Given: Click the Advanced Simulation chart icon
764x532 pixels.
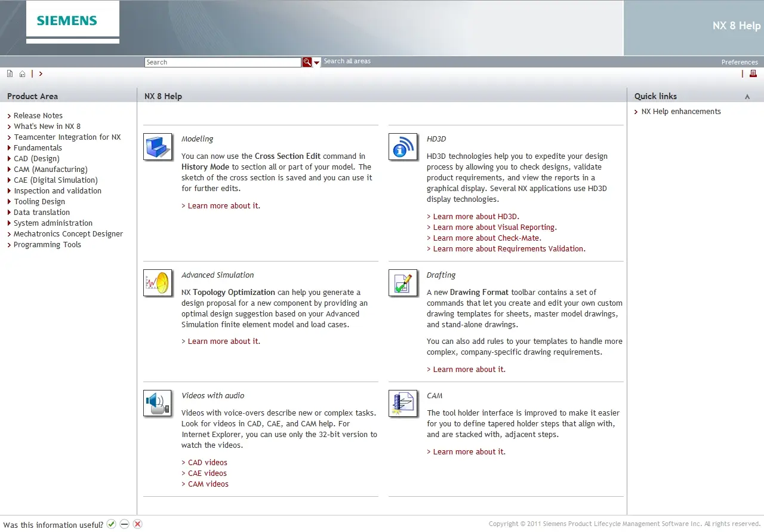Looking at the screenshot, I should pyautogui.click(x=158, y=282).
